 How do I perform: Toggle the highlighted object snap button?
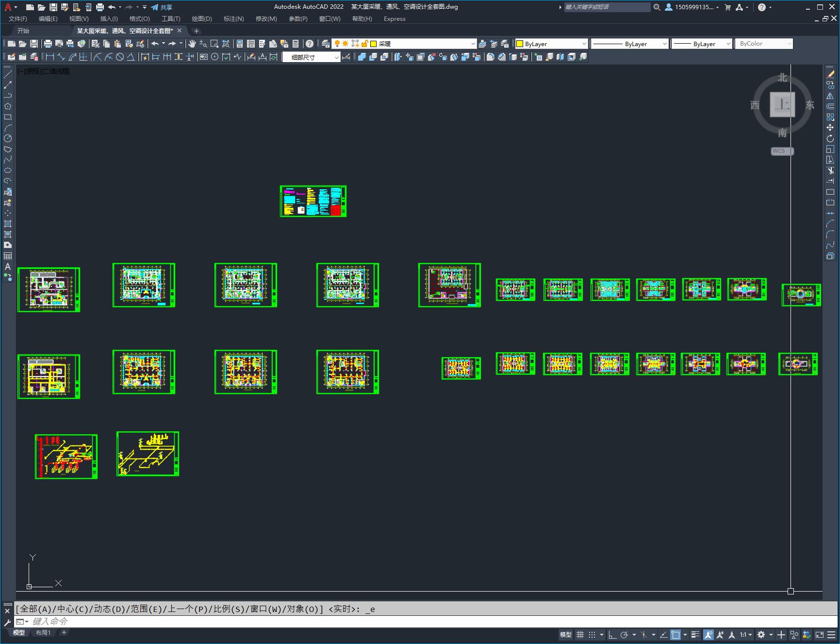point(675,635)
